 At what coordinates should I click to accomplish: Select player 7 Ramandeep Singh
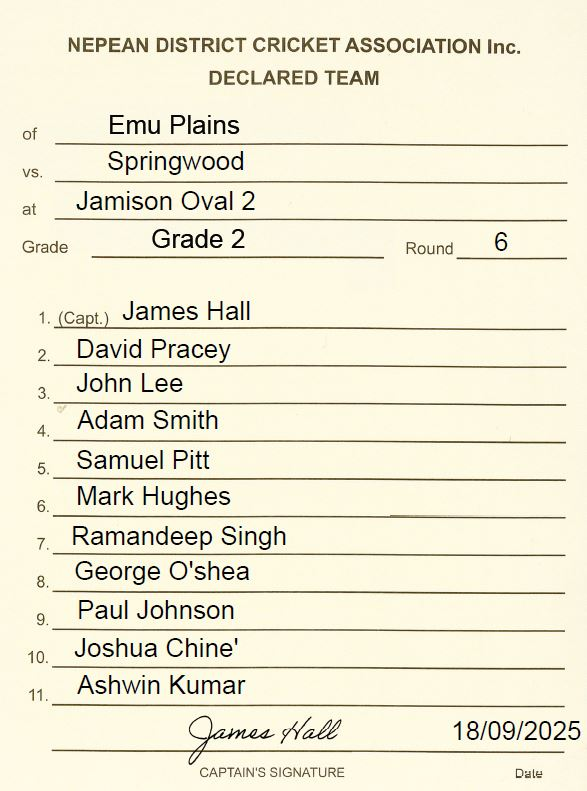179,536
